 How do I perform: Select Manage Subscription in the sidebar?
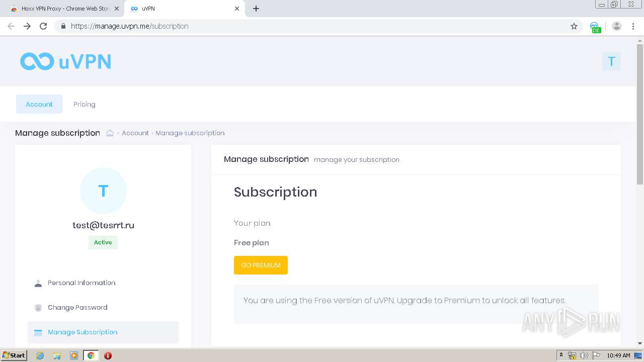pyautogui.click(x=103, y=332)
